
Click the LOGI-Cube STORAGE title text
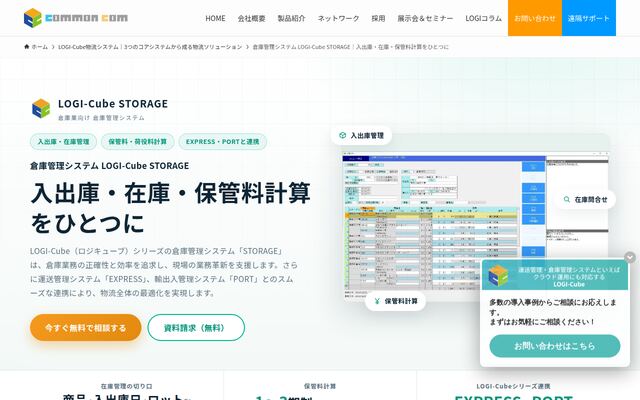(x=113, y=104)
